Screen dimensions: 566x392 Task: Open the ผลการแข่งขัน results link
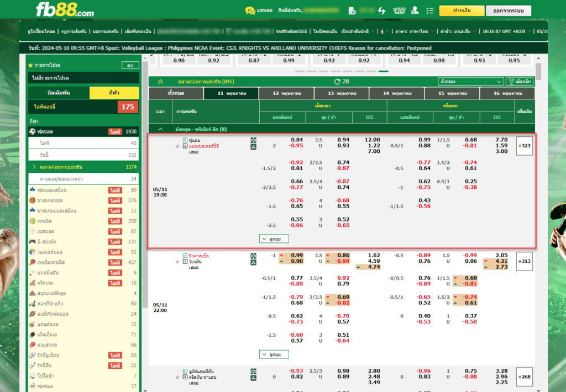tap(106, 31)
